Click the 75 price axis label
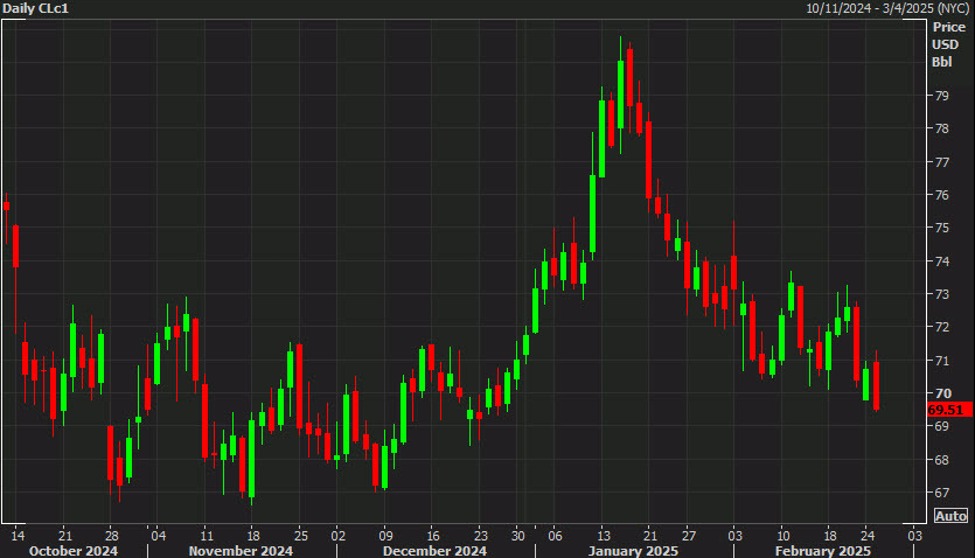Image resolution: width=975 pixels, height=558 pixels. [x=941, y=228]
